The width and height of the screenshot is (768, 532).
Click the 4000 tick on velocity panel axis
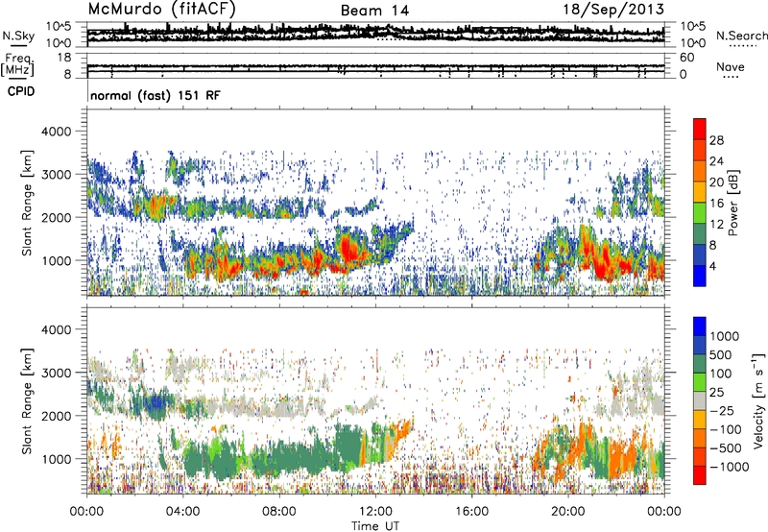pyautogui.click(x=56, y=329)
